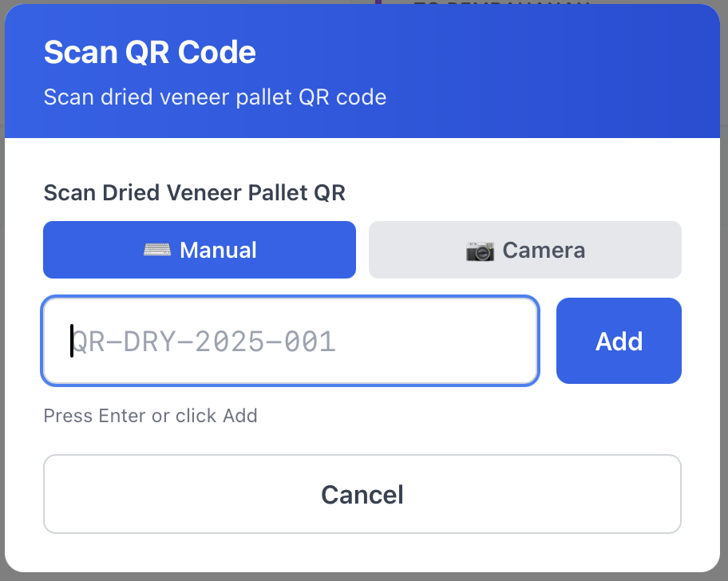Focus the QR code input field
The image size is (728, 581).
coord(290,342)
